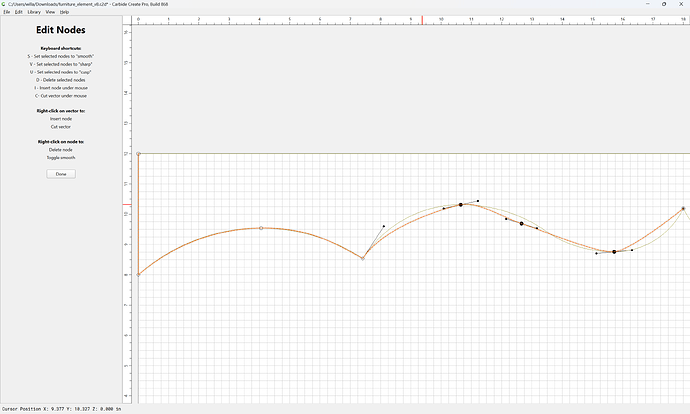The image size is (690, 414).
Task: Click the bezier handle rising from the valley node
Action: pos(384,226)
